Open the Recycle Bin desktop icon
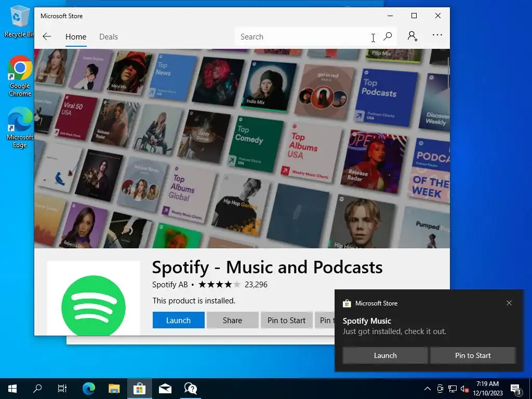The image size is (532, 399). pyautogui.click(x=19, y=21)
